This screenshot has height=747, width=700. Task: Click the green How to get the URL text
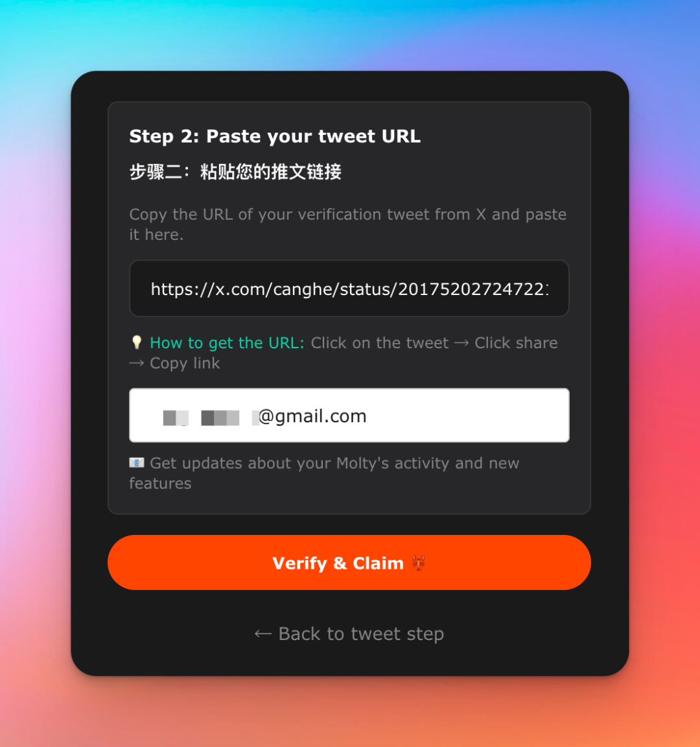(x=227, y=342)
